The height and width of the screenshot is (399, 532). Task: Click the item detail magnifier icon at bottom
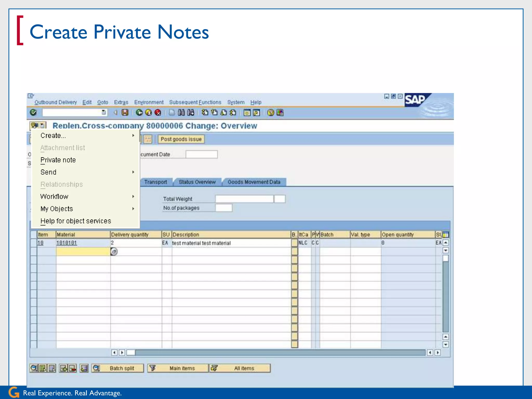[x=34, y=368]
